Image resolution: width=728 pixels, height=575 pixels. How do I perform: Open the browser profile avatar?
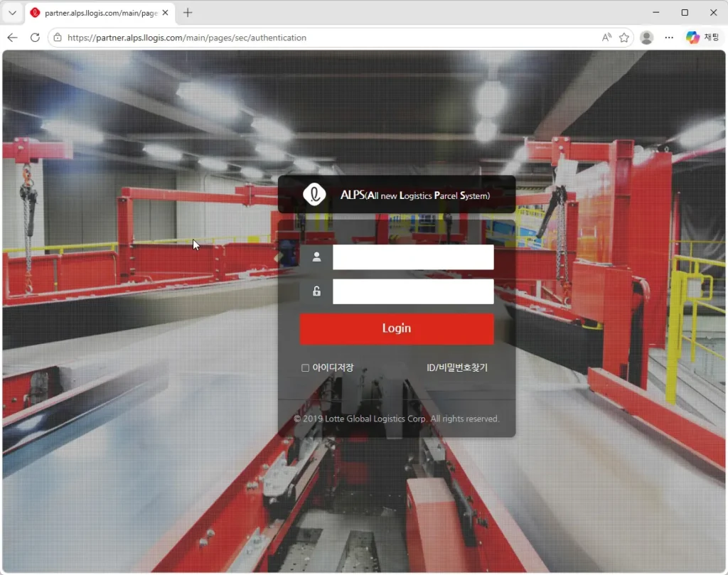click(646, 38)
